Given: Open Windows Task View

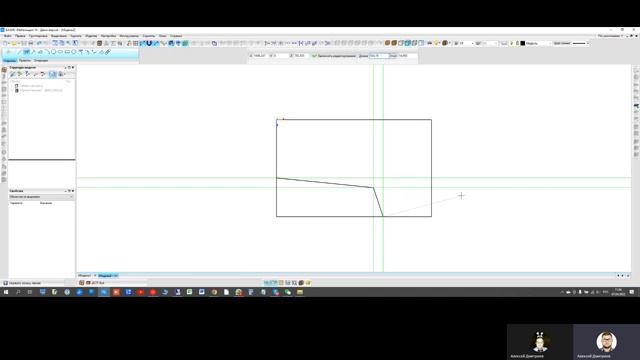Looking at the screenshot, I should point(30,292).
